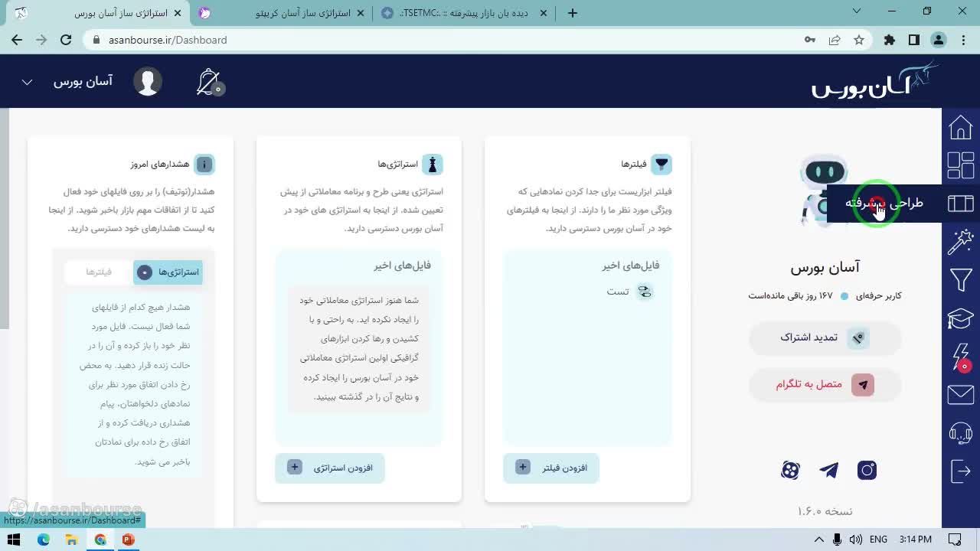Open the Instagram social icon
Image resolution: width=980 pixels, height=551 pixels.
click(x=867, y=470)
